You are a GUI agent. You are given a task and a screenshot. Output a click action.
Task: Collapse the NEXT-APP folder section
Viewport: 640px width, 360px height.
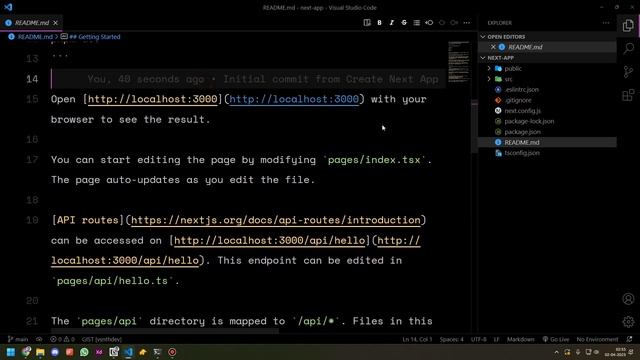[x=483, y=58]
